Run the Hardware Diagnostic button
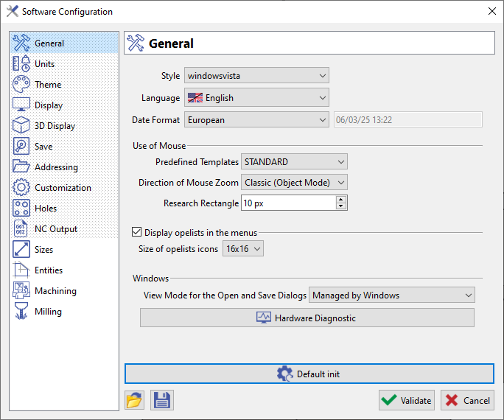The image size is (504, 420). (307, 318)
